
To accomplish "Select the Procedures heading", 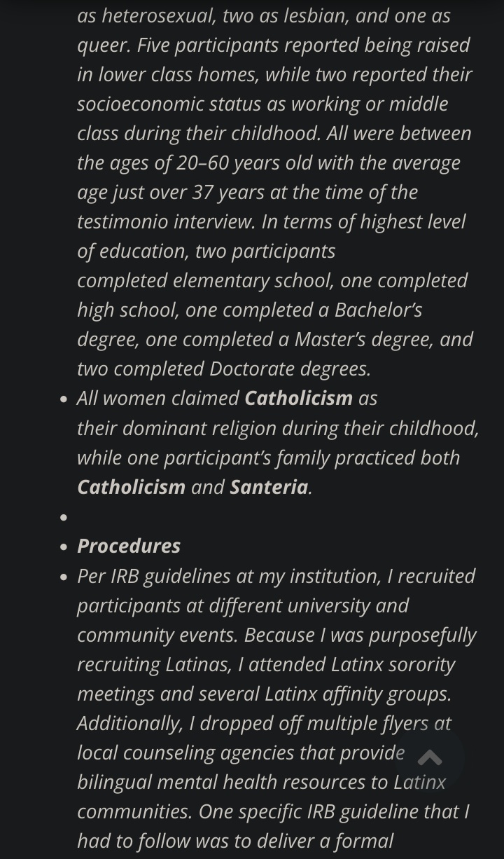I will click(x=129, y=545).
